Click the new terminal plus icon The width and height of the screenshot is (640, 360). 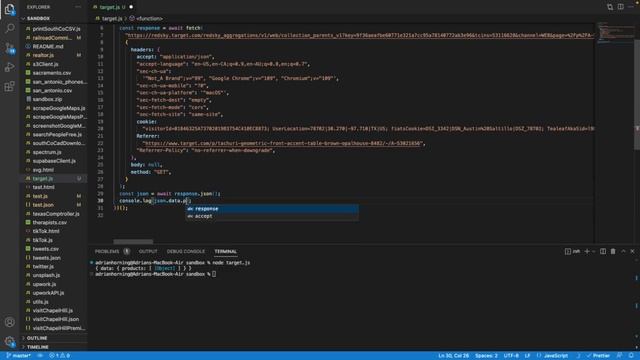(587, 251)
